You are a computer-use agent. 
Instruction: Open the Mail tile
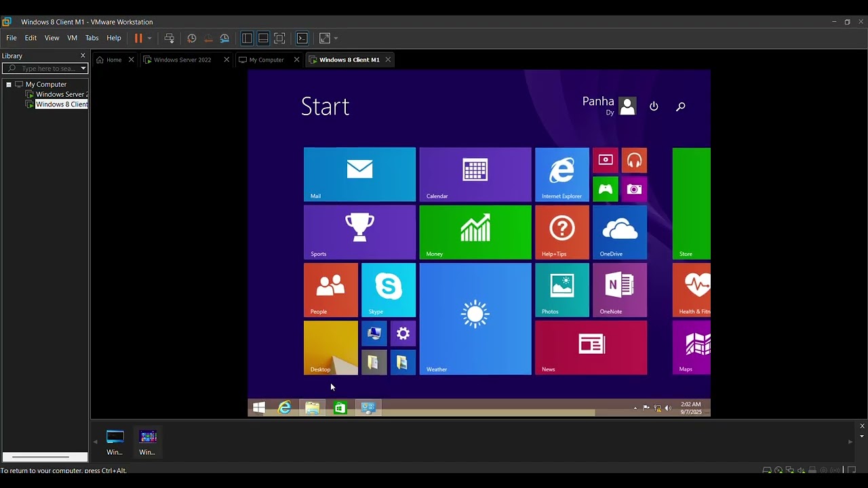coord(359,174)
